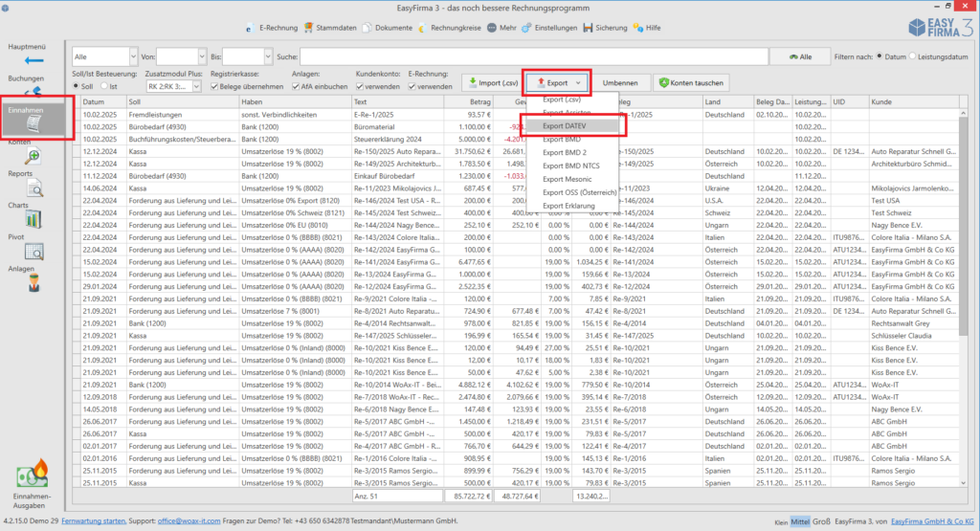Sort by the Haben column header
This screenshot has width=980, height=531.
295,101
